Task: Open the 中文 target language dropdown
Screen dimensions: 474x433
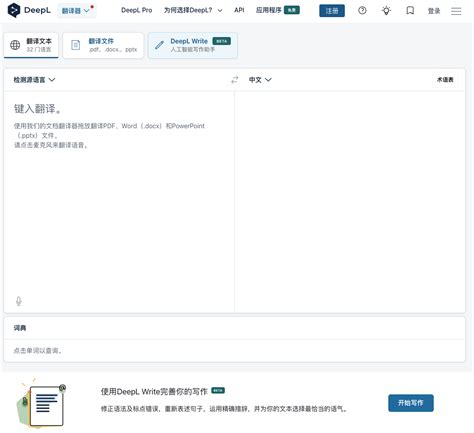Action: [x=260, y=80]
